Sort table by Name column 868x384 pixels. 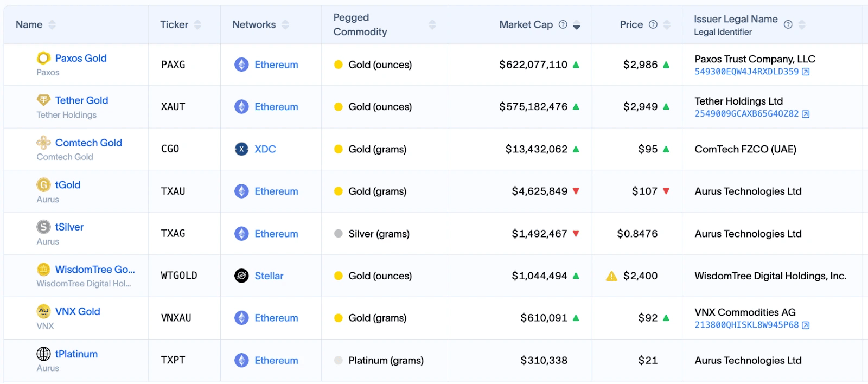click(x=52, y=24)
